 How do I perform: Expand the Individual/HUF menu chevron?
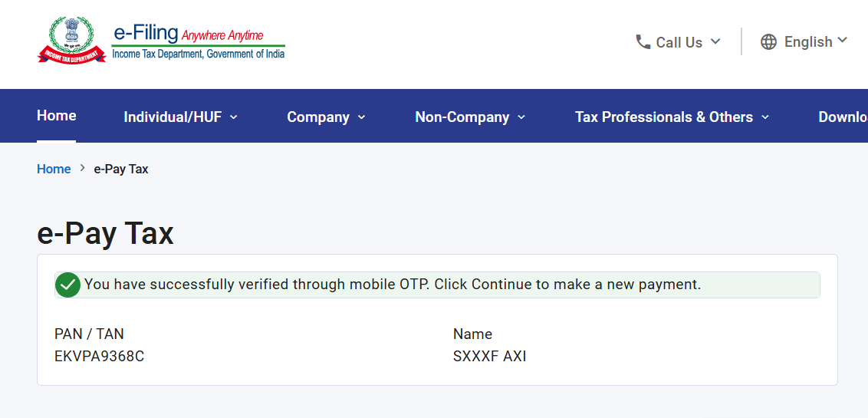(234, 117)
